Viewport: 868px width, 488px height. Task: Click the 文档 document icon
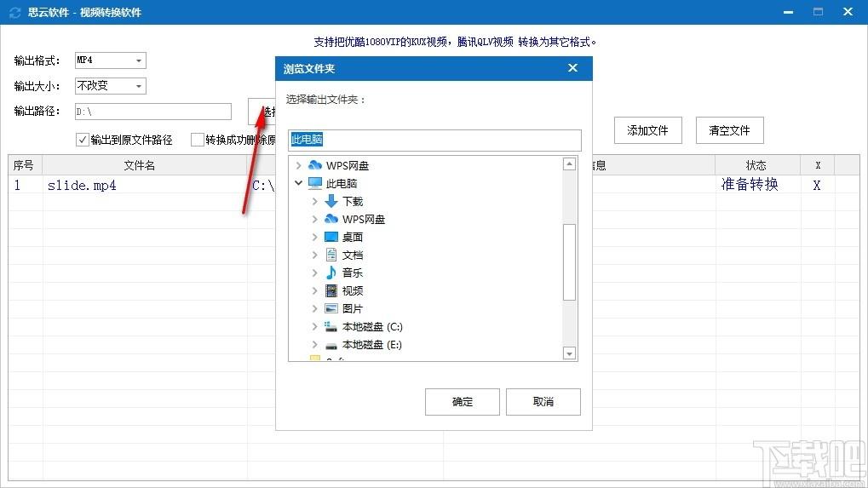pyautogui.click(x=331, y=255)
